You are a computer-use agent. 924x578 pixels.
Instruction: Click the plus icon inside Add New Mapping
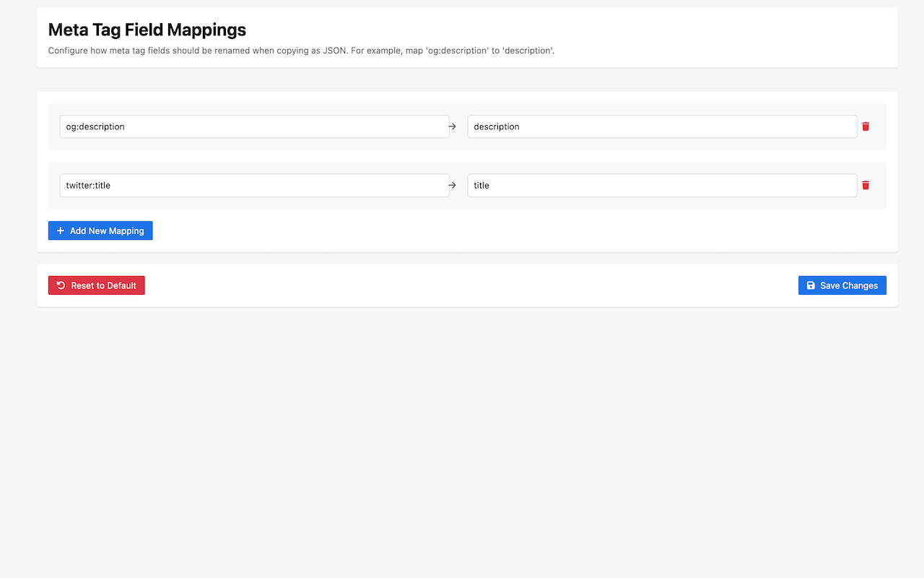coord(60,230)
